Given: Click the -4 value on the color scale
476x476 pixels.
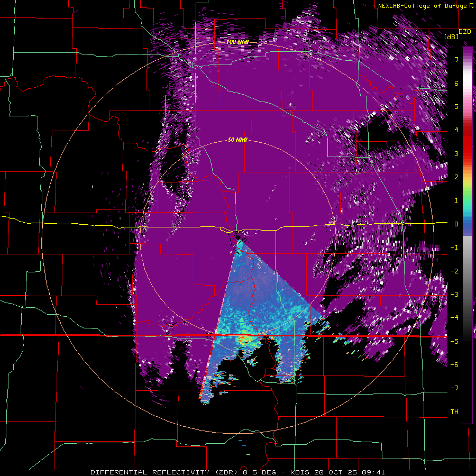Looking at the screenshot, I should [x=454, y=318].
